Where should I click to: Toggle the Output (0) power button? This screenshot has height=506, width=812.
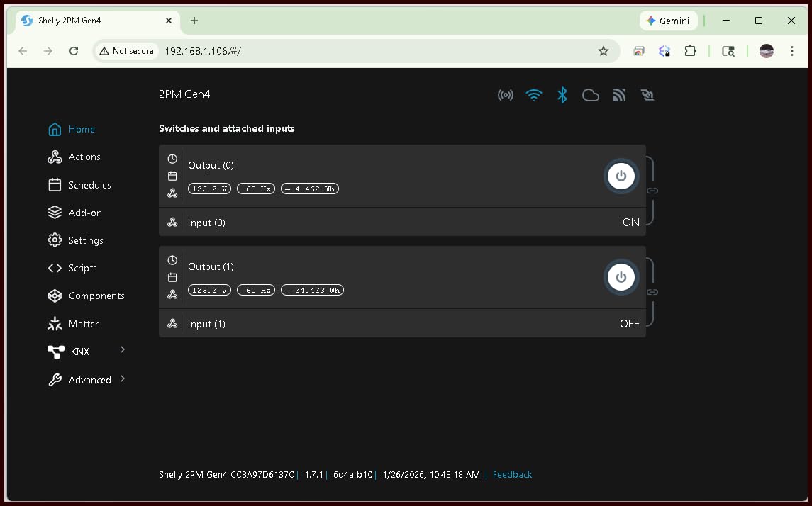tap(621, 176)
